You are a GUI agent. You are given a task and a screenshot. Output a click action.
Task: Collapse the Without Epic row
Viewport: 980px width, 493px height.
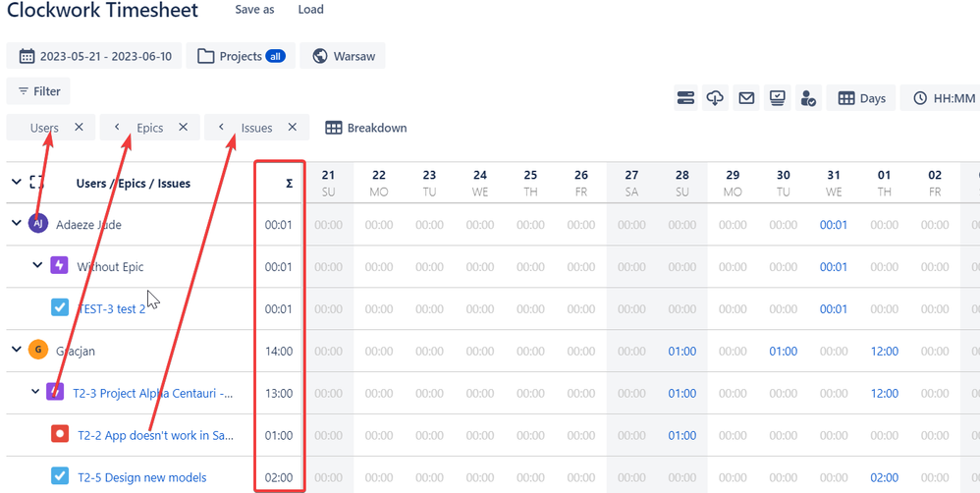click(x=37, y=265)
